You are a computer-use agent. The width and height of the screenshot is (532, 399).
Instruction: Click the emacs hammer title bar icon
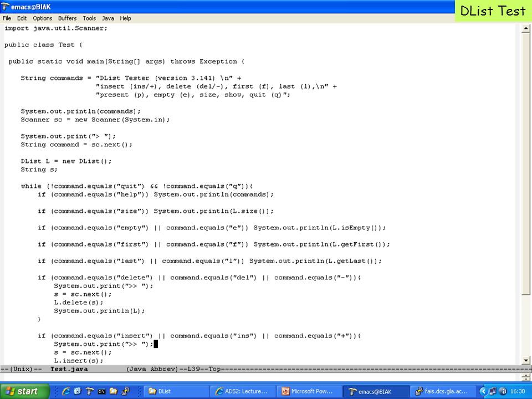5,7
